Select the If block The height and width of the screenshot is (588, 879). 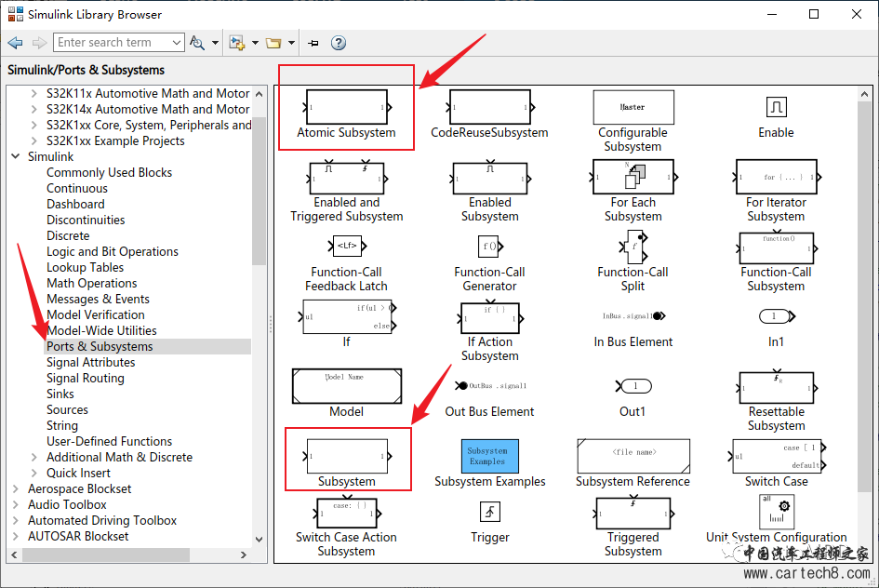pos(346,316)
